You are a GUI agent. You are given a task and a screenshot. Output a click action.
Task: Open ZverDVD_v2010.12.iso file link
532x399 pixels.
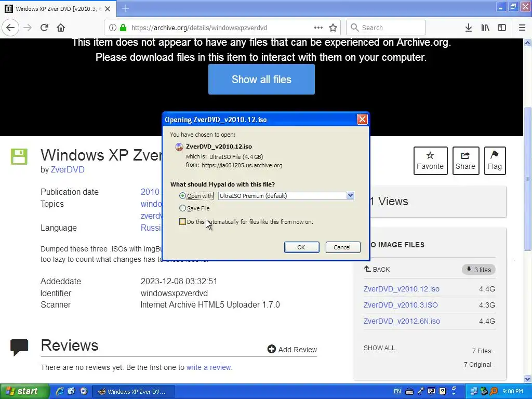pyautogui.click(x=402, y=289)
